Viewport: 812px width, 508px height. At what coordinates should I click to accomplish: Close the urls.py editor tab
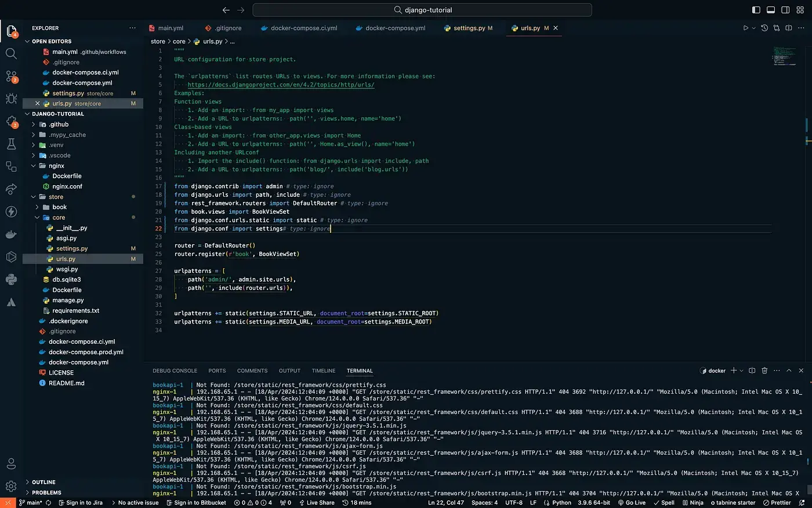tap(556, 28)
